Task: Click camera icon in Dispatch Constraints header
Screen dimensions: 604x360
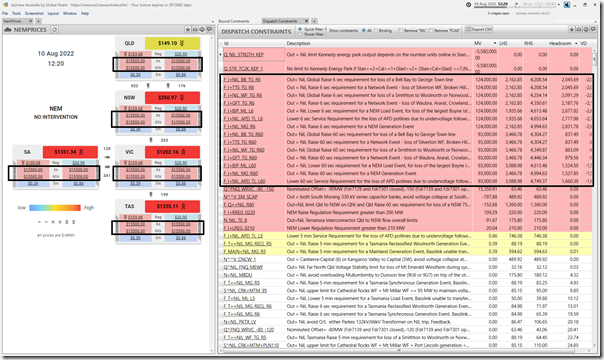Action: coord(579,29)
